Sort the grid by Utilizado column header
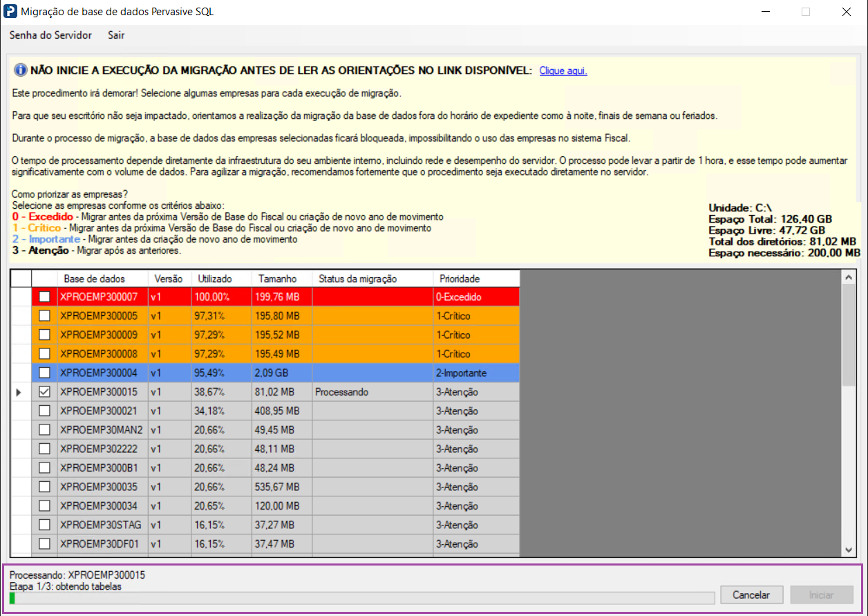This screenshot has height=616, width=868. coord(221,279)
